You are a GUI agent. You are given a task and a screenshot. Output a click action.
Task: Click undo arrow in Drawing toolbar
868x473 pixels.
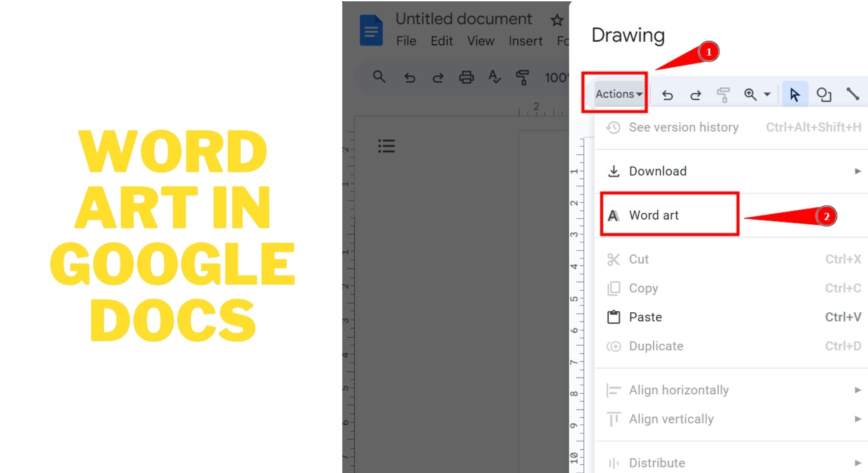click(667, 95)
